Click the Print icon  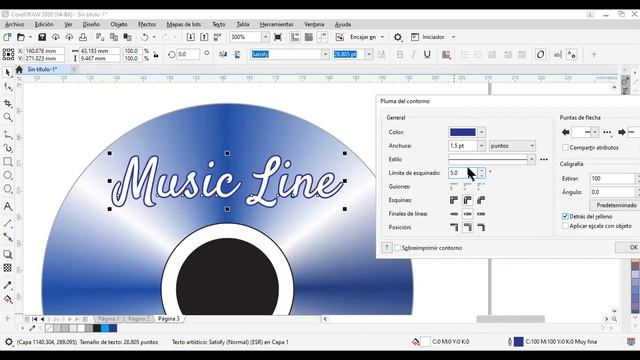(x=83, y=37)
